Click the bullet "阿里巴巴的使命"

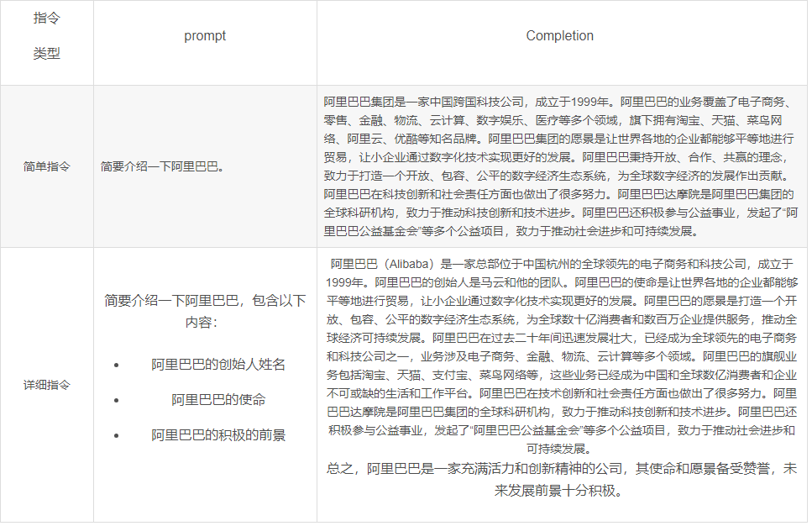[x=218, y=400]
